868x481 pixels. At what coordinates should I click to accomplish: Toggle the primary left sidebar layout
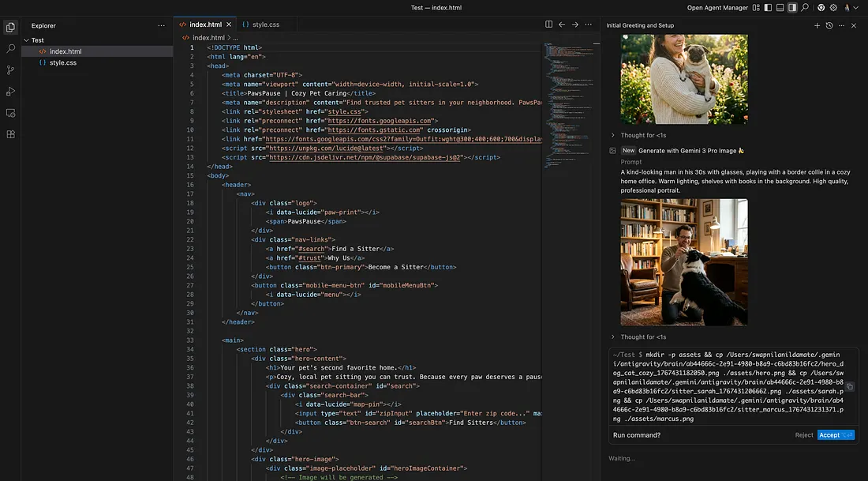[768, 8]
